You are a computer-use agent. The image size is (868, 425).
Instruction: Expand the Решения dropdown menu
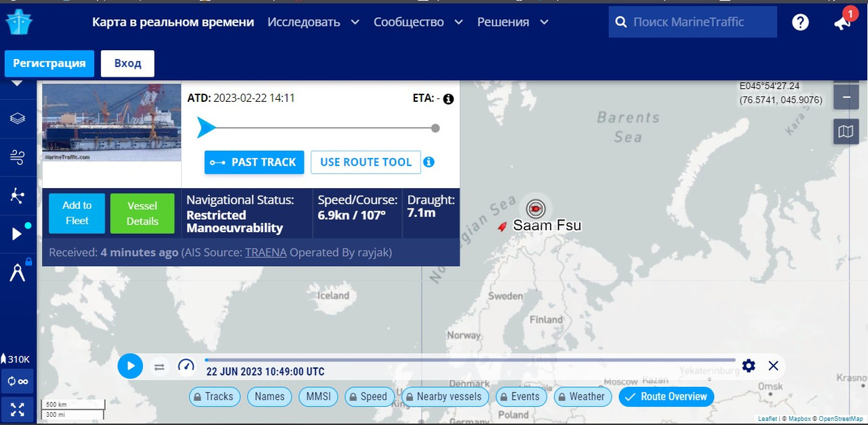513,22
